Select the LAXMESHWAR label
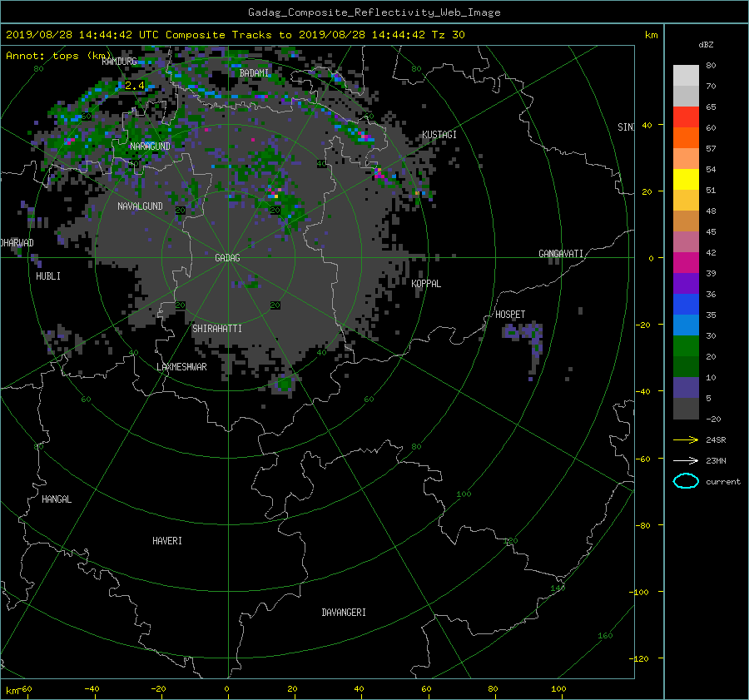 pos(181,367)
